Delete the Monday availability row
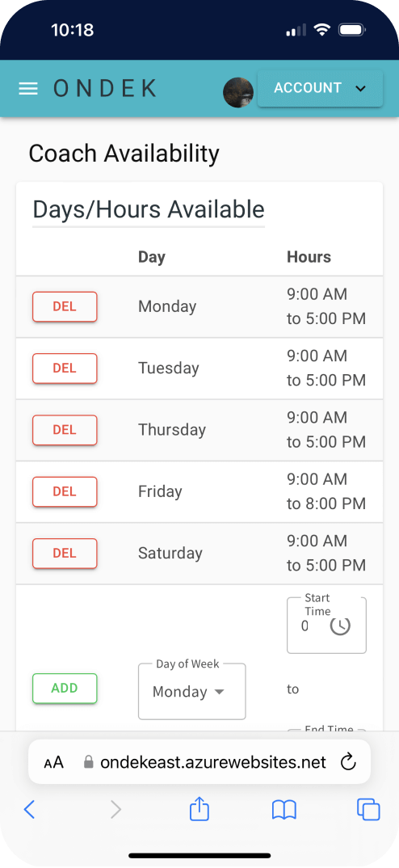This screenshot has width=399, height=868. (x=65, y=306)
